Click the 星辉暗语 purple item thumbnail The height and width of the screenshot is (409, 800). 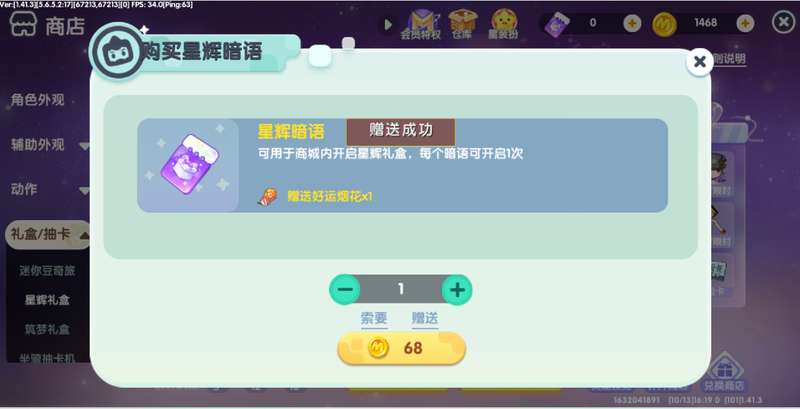point(188,165)
